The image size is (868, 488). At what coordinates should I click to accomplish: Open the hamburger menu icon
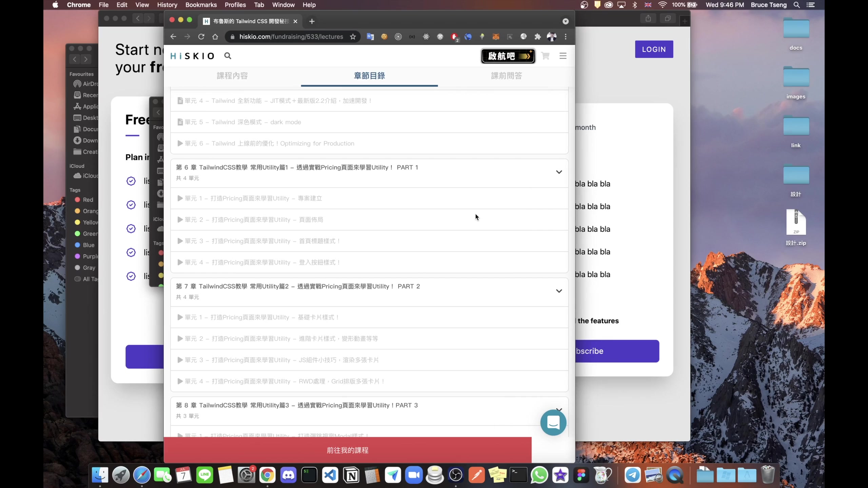[563, 56]
